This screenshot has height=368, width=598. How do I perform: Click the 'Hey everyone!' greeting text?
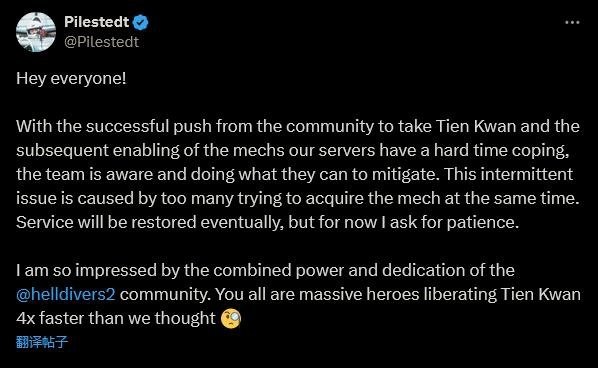pos(71,79)
